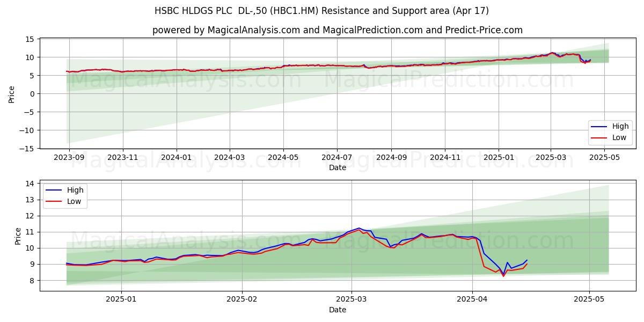
Task: Click the 11 price tick on lower chart
Action: coord(31,232)
